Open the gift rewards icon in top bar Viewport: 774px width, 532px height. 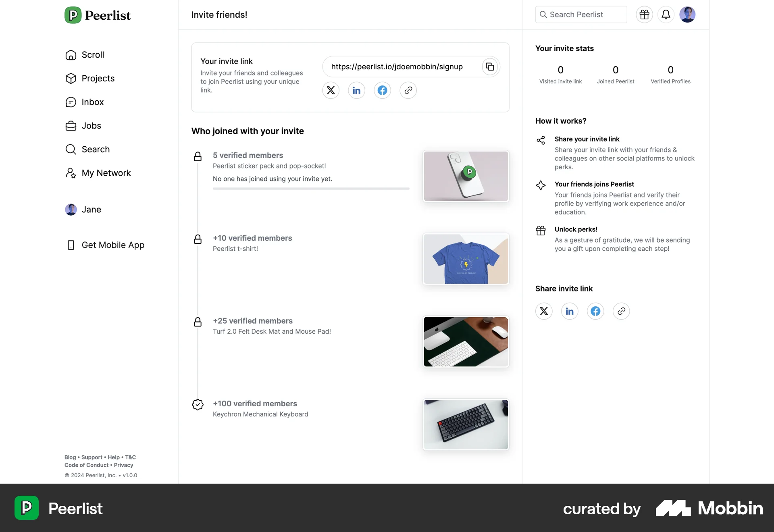pyautogui.click(x=644, y=15)
